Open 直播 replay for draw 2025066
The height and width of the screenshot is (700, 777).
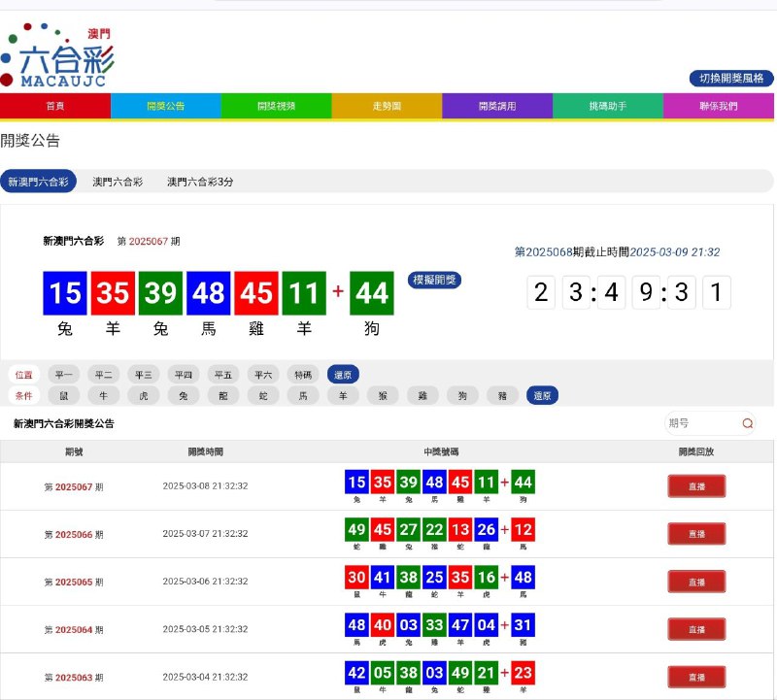click(696, 534)
